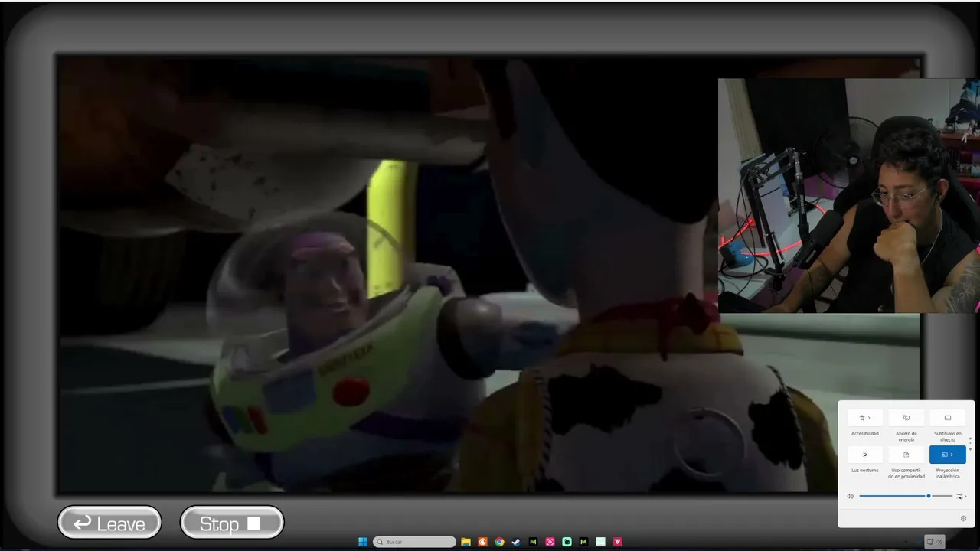
Task: Open the mint-green app icon in taskbar
Action: click(567, 542)
